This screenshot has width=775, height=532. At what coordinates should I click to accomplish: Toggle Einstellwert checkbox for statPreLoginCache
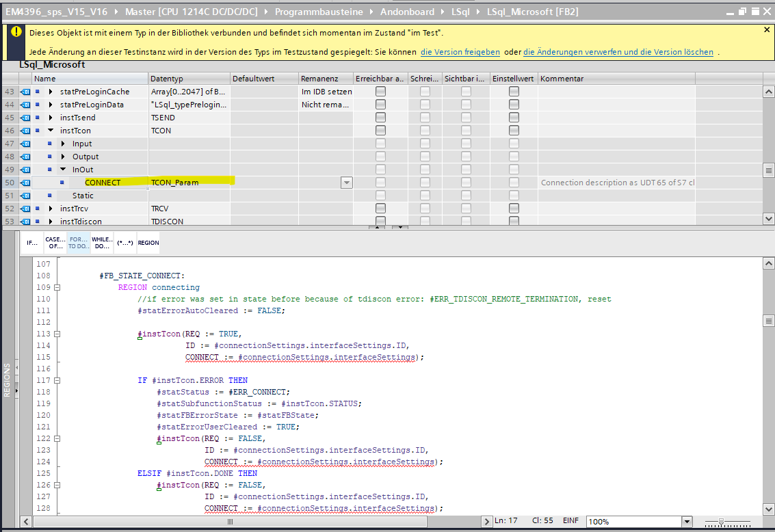pos(514,92)
